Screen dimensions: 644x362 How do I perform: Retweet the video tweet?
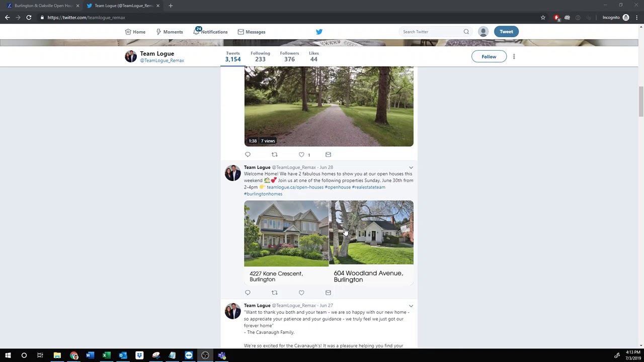click(x=274, y=154)
